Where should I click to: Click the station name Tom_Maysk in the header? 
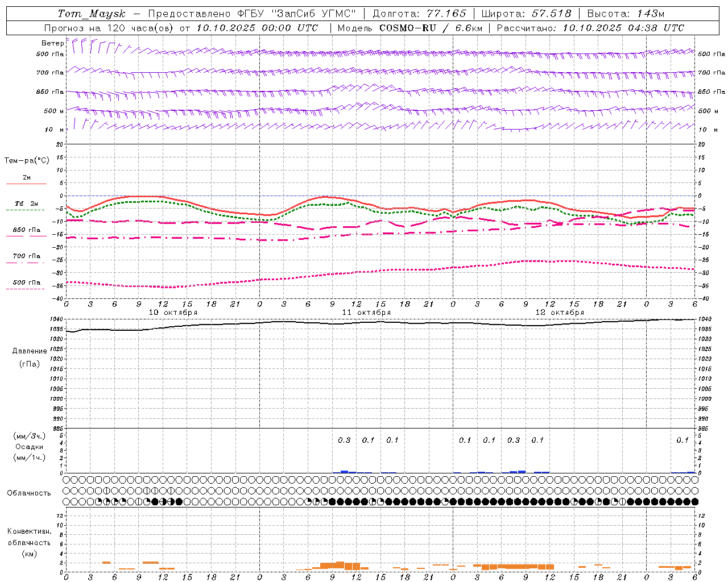(92, 14)
